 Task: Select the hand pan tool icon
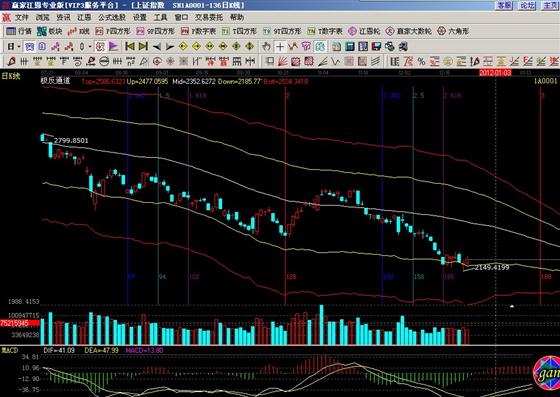pos(266,46)
